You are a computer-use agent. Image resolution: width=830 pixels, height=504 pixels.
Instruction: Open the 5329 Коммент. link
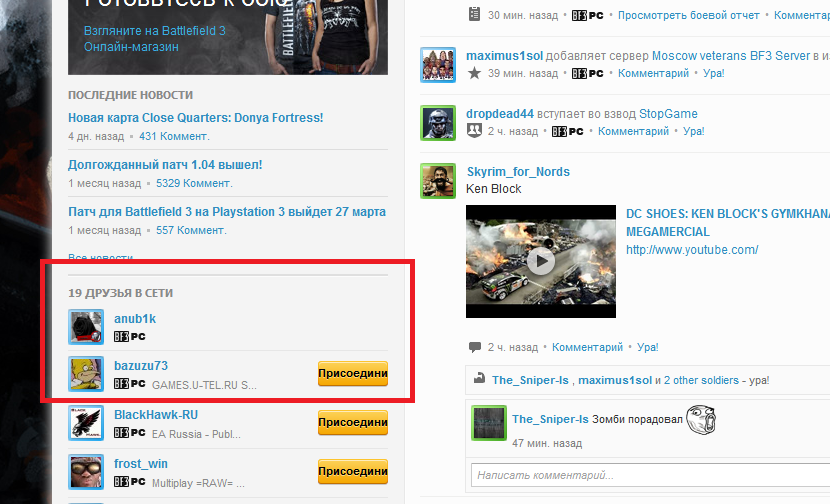click(194, 183)
